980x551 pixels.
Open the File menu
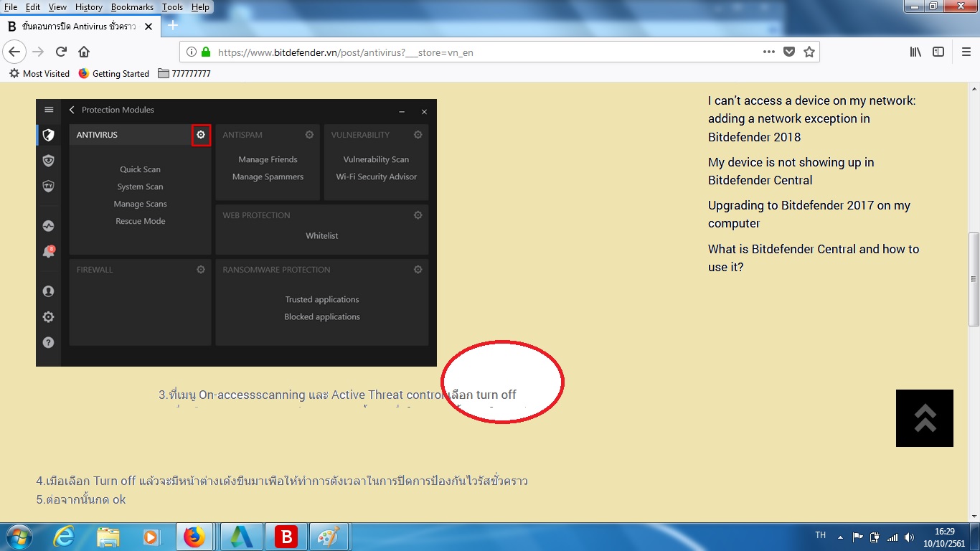coord(11,7)
